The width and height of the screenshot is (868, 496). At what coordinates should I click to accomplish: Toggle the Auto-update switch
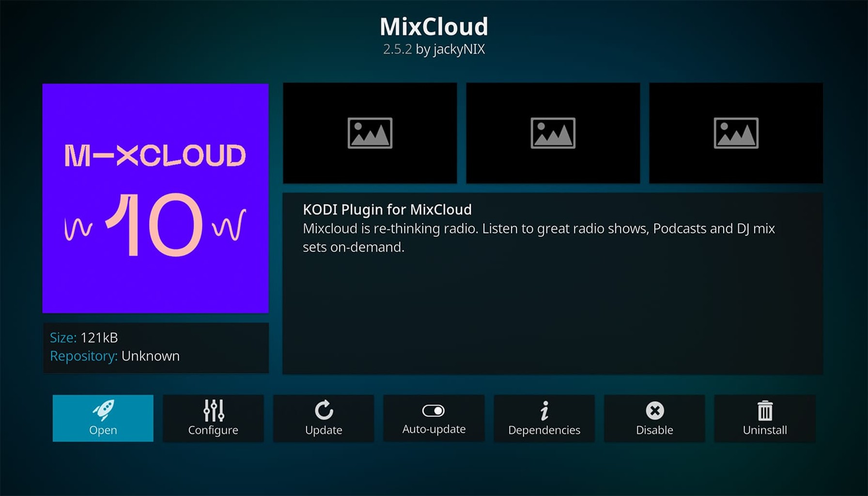pos(434,411)
